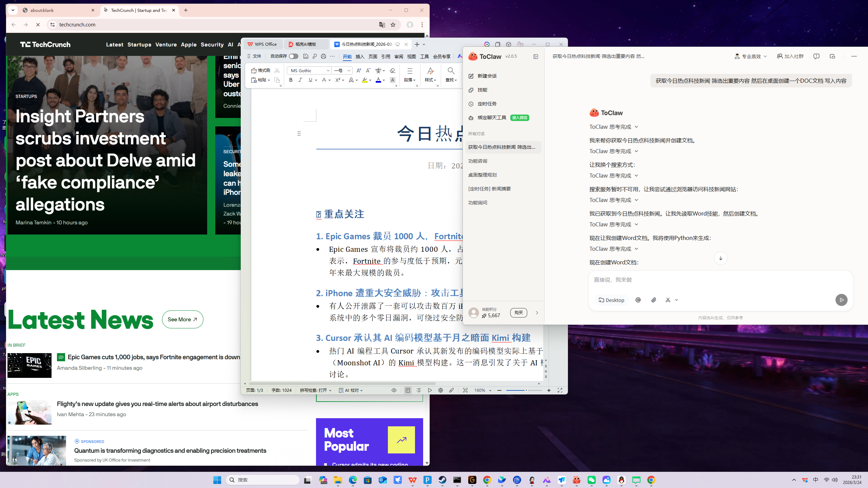Viewport: 868px width, 488px height.
Task: Collapse the ToClaw sidebar panel icon
Action: [536, 57]
